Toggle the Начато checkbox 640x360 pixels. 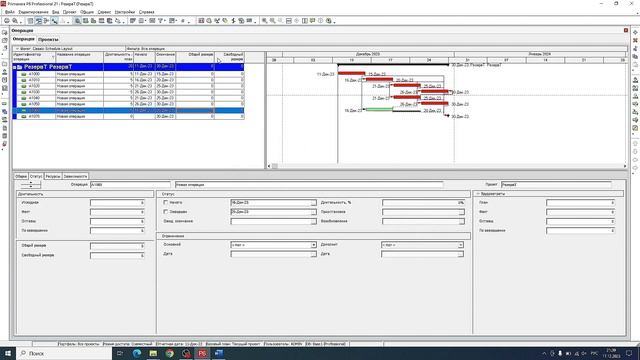166,202
